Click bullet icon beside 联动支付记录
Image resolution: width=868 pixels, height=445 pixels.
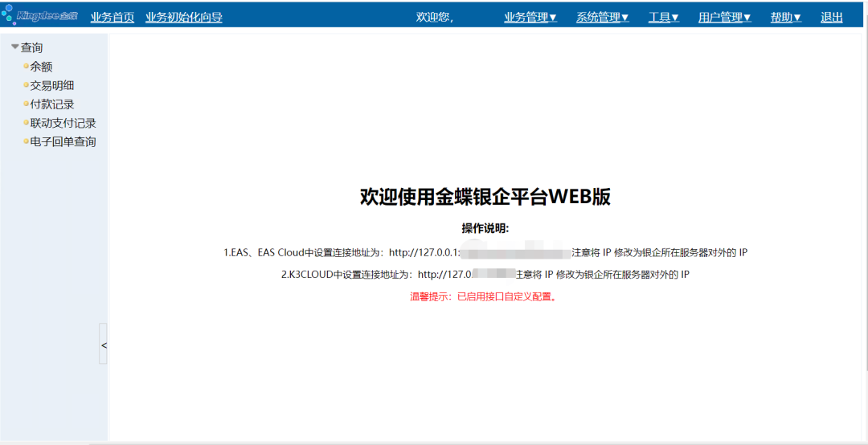(x=26, y=123)
